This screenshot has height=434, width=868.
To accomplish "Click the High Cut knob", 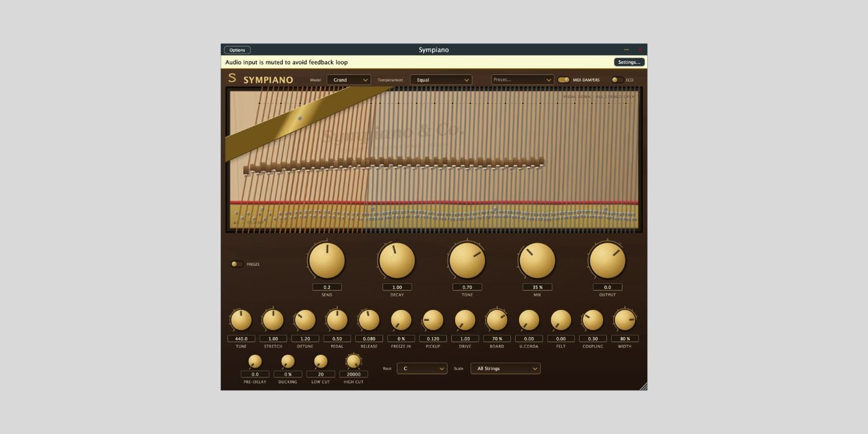I will (x=353, y=361).
